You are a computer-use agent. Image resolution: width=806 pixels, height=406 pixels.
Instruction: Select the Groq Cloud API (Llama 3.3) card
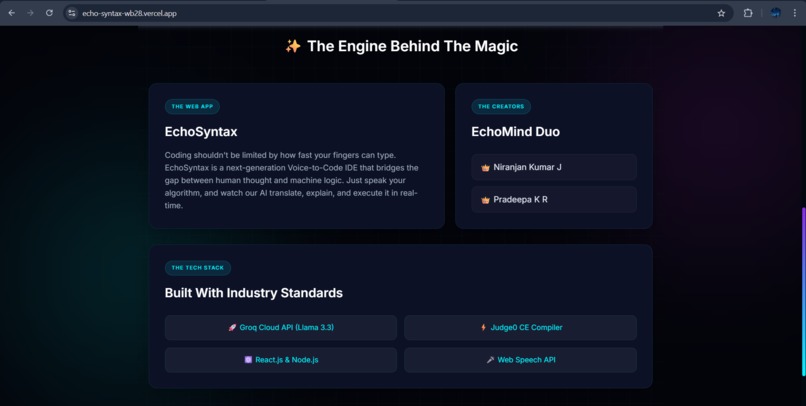[x=281, y=327]
